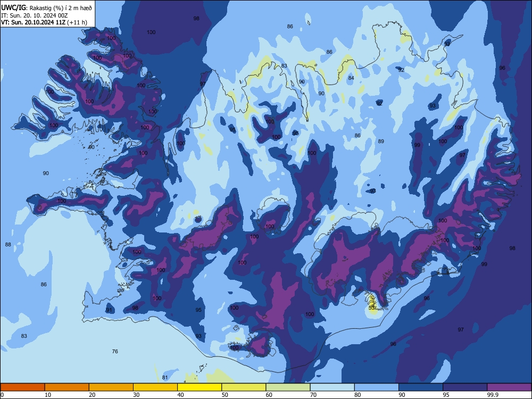Click the gold 30–40 legend swatch
Screen dimensions: 532x399
pos(155,387)
